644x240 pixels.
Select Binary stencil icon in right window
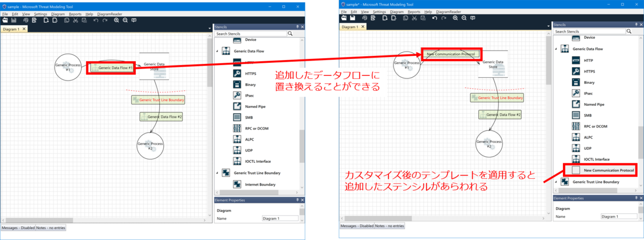575,82
